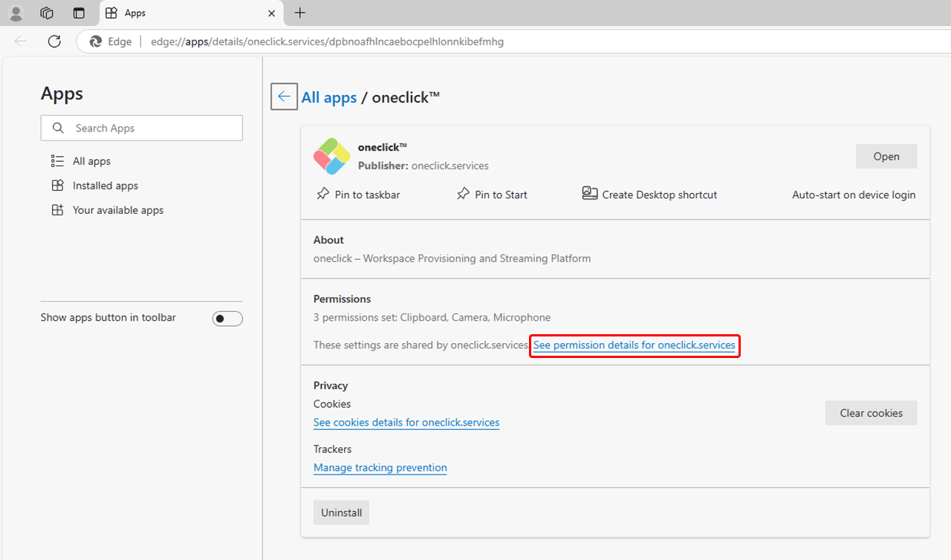The image size is (951, 560).
Task: Click Pin to Start
Action: coord(492,195)
